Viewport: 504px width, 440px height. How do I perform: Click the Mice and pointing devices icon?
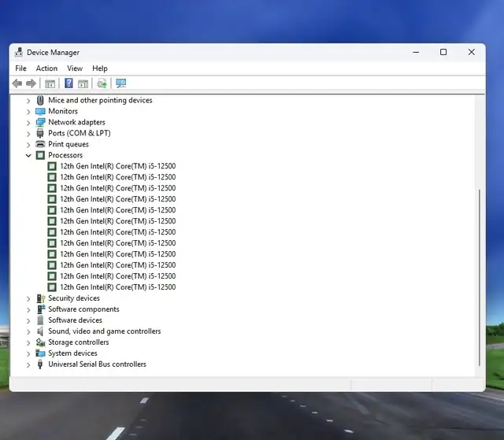(x=40, y=100)
